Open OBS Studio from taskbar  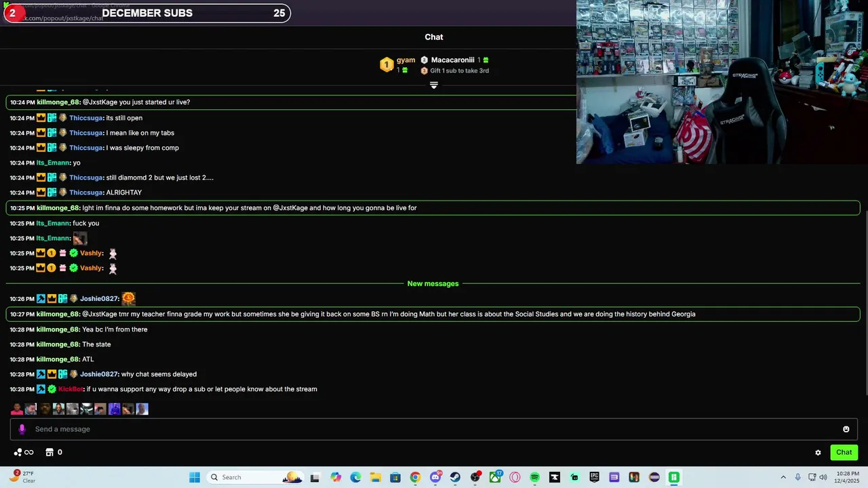tap(475, 477)
